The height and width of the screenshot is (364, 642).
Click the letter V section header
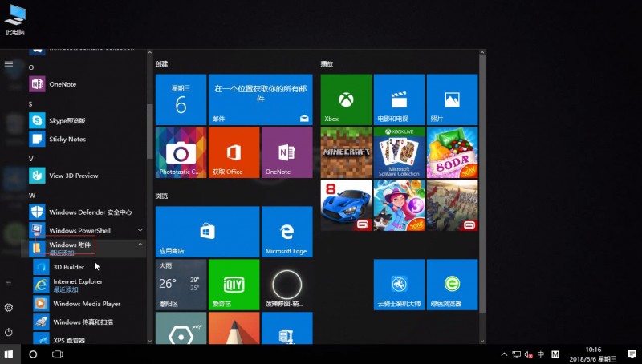click(x=31, y=158)
